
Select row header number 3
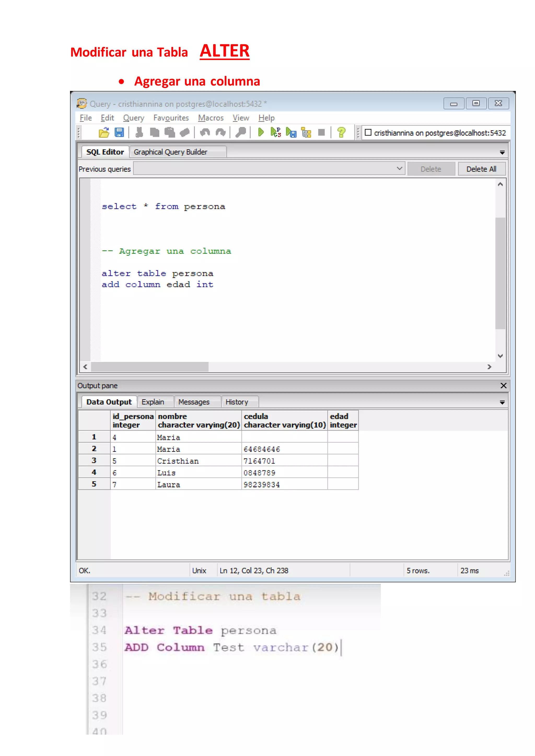point(94,460)
